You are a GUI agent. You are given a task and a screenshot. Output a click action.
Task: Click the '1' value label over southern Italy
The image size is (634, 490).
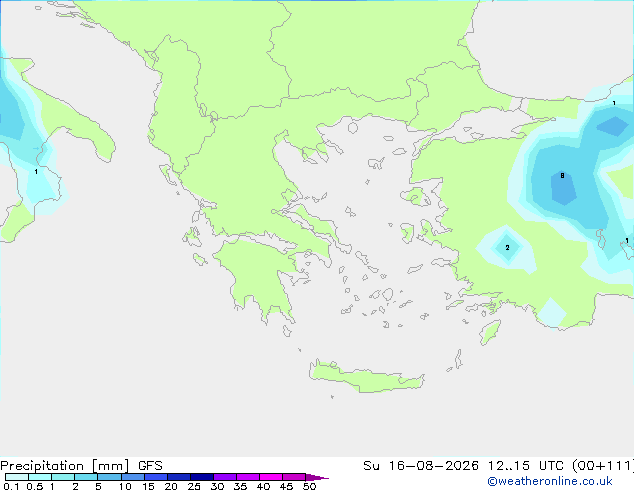(x=36, y=172)
